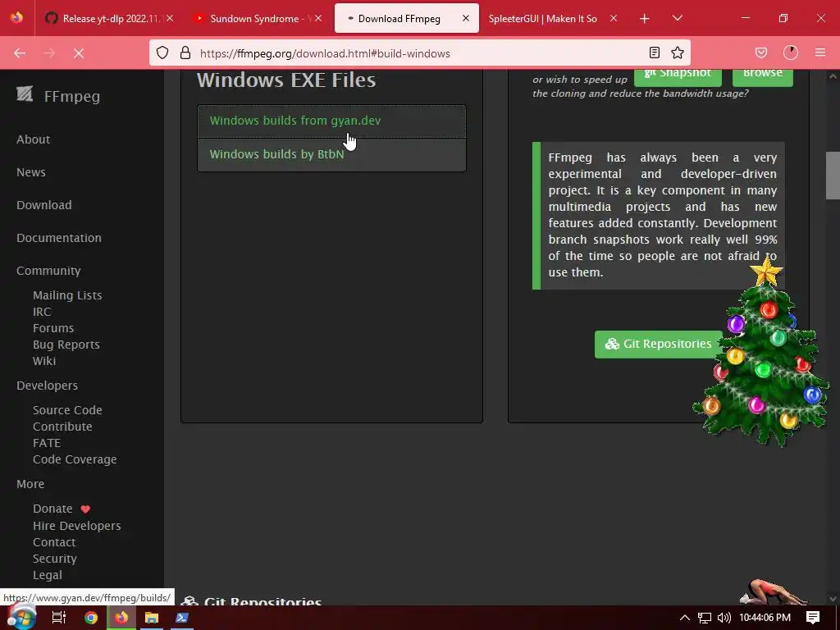Screen dimensions: 840x630
Task: Open the IRC link
Action: (x=42, y=311)
